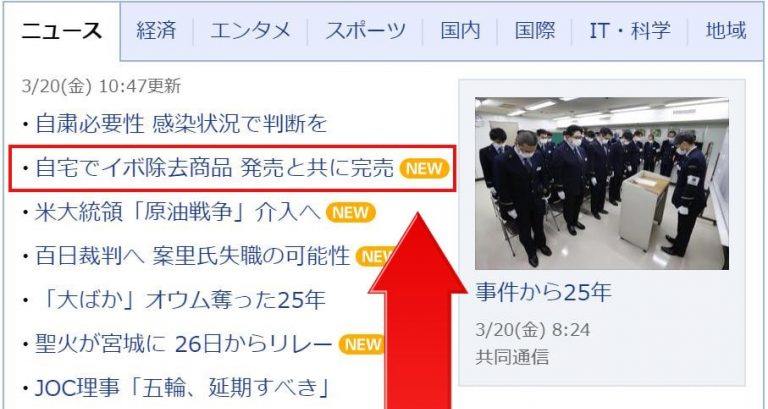Open the 事件から25年 caption link

[x=543, y=292]
